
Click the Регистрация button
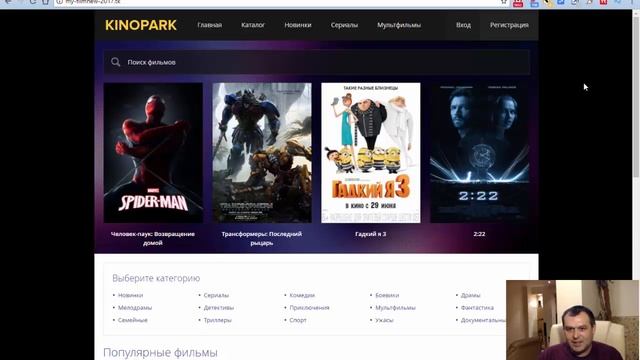(x=509, y=25)
